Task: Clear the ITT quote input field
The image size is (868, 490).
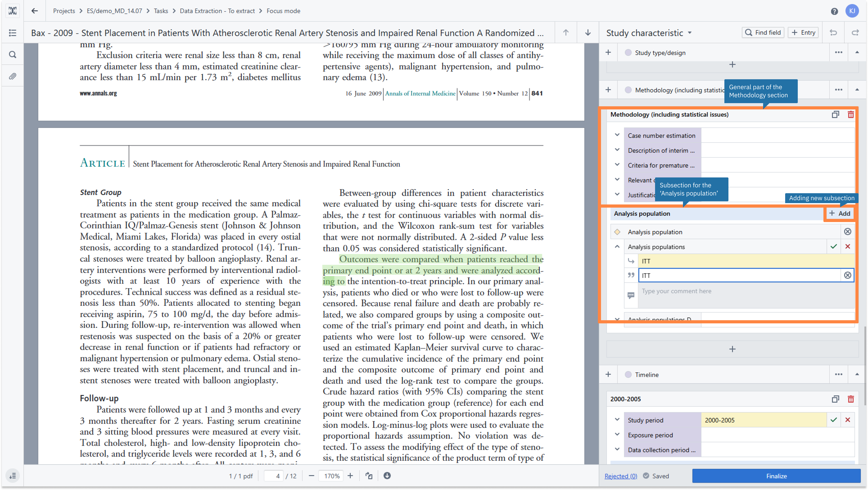Action: click(848, 275)
